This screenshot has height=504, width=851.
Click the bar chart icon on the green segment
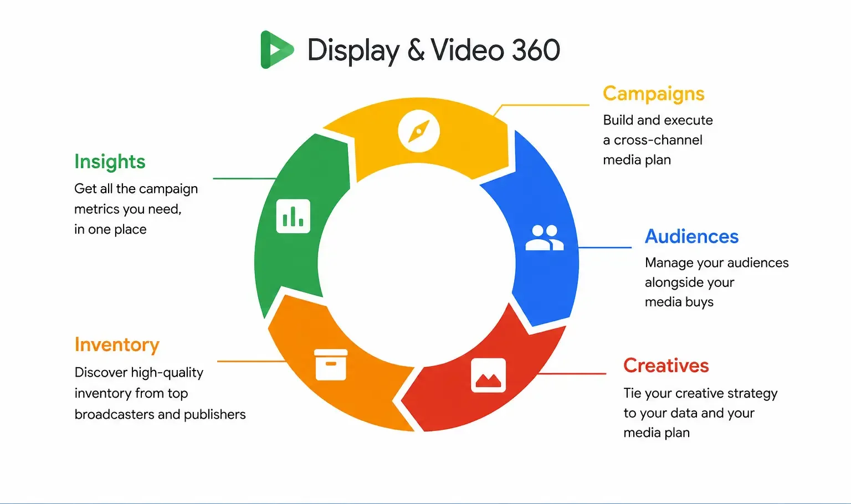(293, 215)
